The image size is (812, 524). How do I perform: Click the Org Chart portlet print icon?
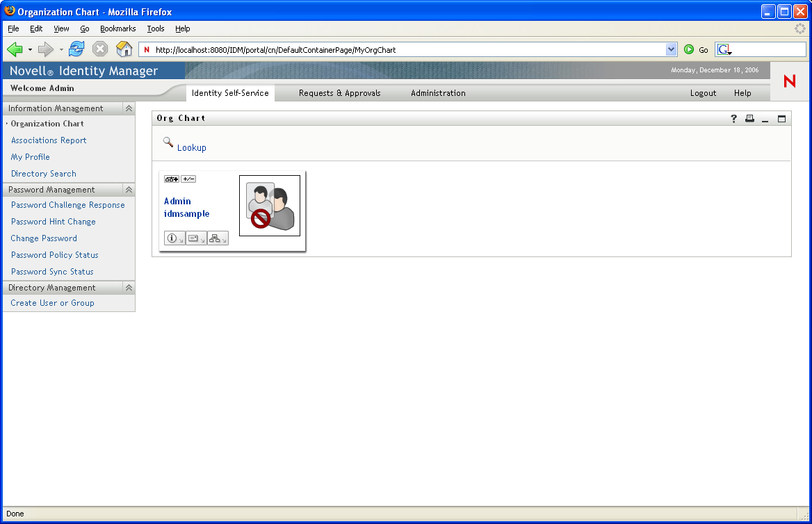pyautogui.click(x=749, y=119)
